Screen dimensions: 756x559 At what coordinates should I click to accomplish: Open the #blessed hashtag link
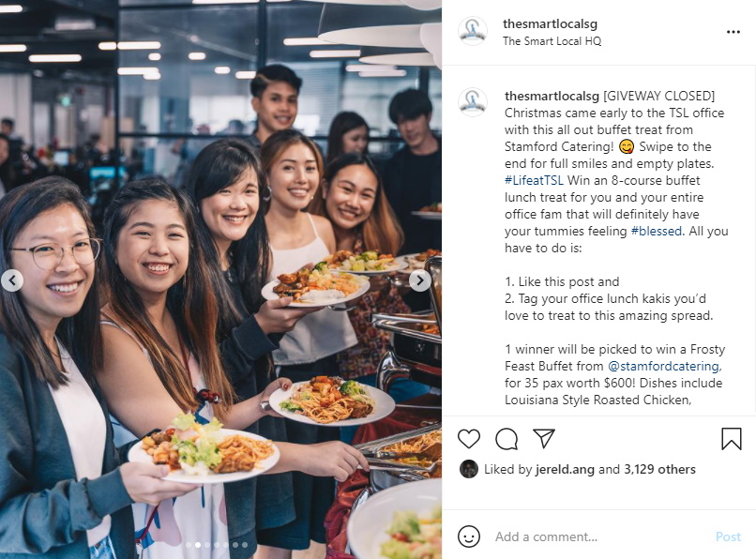pos(657,231)
